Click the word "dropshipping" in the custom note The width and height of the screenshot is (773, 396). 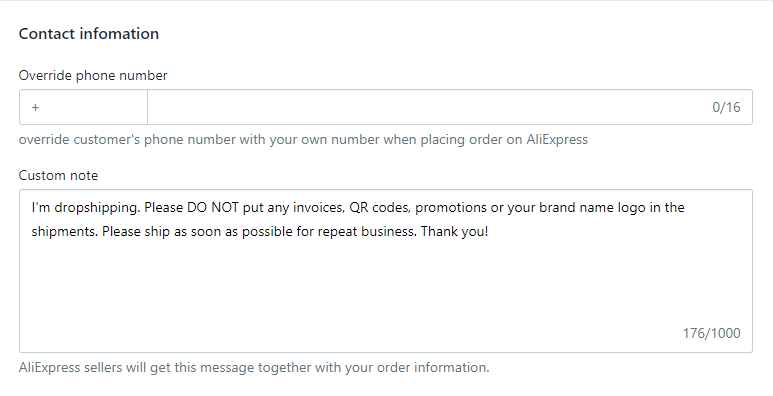coord(97,208)
